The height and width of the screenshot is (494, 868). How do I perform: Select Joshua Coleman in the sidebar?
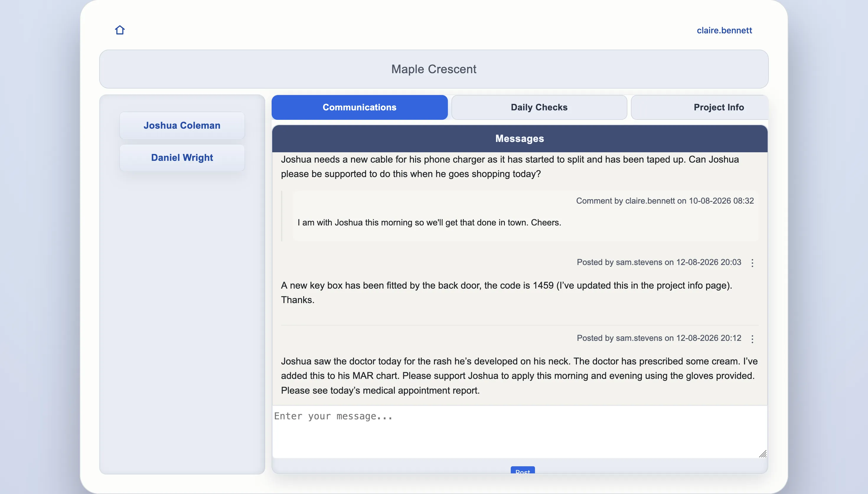[x=182, y=125]
